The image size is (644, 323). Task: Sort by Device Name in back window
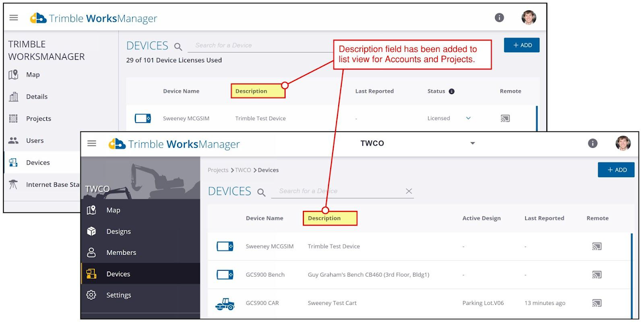pyautogui.click(x=181, y=92)
